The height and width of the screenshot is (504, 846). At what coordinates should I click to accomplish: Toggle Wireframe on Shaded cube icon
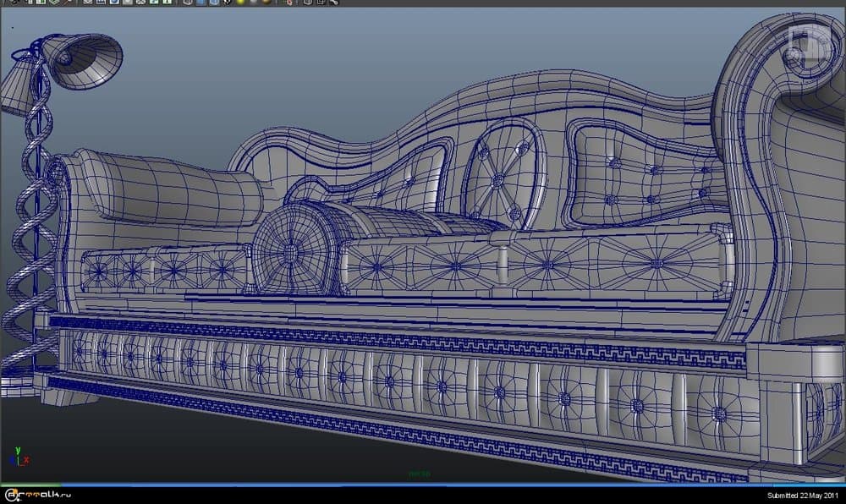[214, 3]
